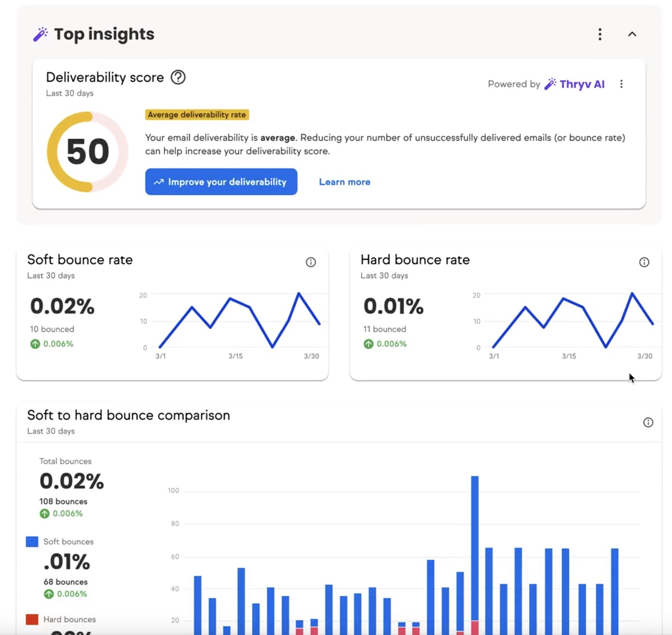Click the '10 bounced' text

[x=52, y=329]
